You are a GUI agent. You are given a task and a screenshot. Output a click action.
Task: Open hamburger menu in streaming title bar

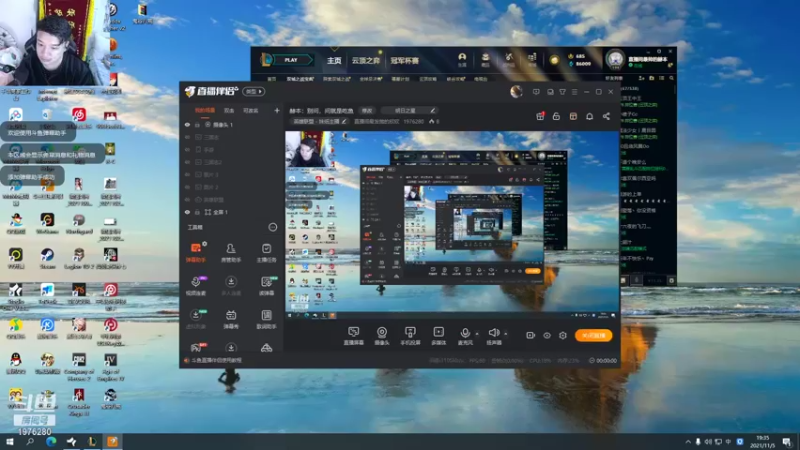point(574,92)
